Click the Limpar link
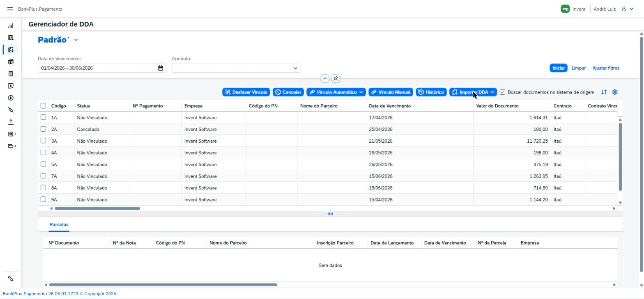The height and width of the screenshot is (299, 644). point(579,68)
